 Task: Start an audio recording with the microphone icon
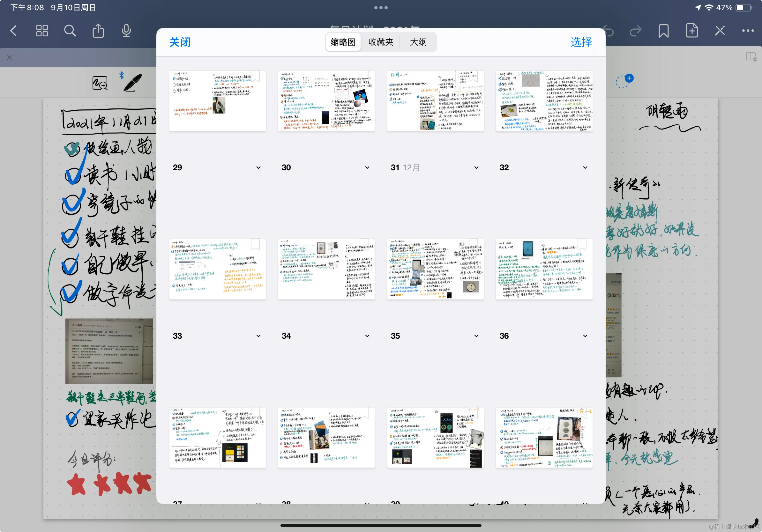(126, 31)
